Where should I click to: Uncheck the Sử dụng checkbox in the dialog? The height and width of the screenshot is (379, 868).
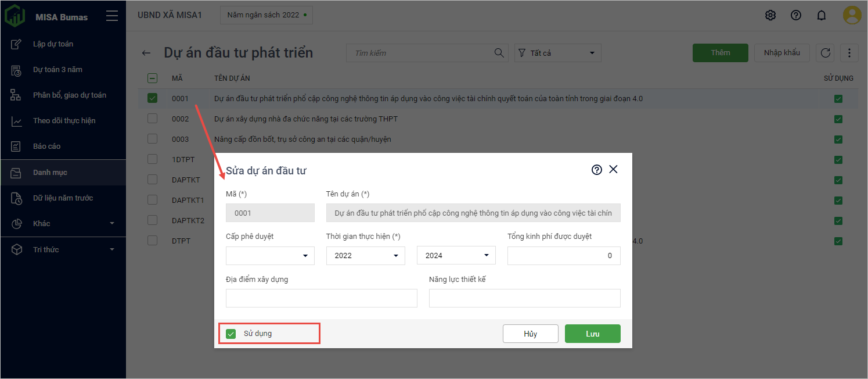coord(231,334)
